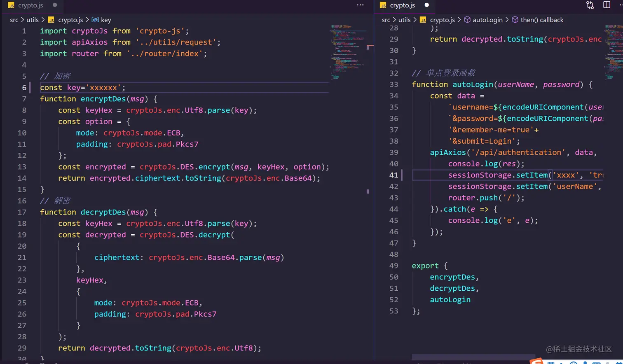Open the 'key' symbol breadcrumb
623x364 pixels.
[x=106, y=20]
